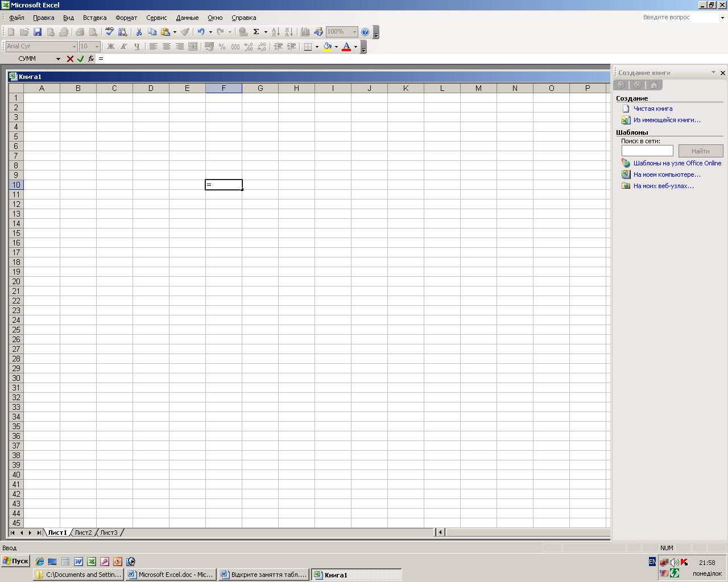Create a new workbook from toolbar
The width and height of the screenshot is (728, 582).
click(x=11, y=32)
